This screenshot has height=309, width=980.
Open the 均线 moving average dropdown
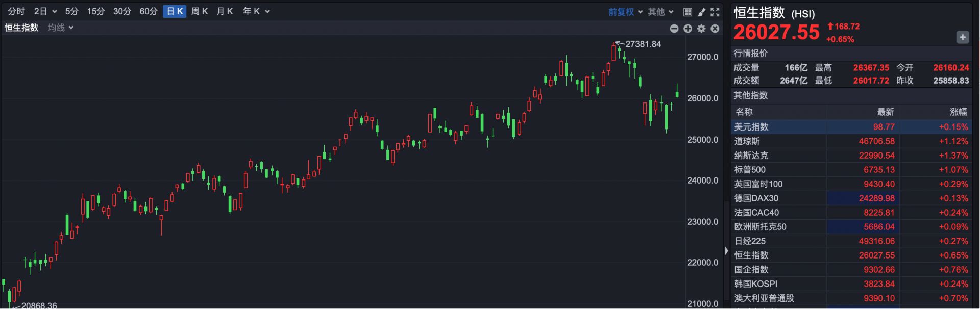coord(61,28)
